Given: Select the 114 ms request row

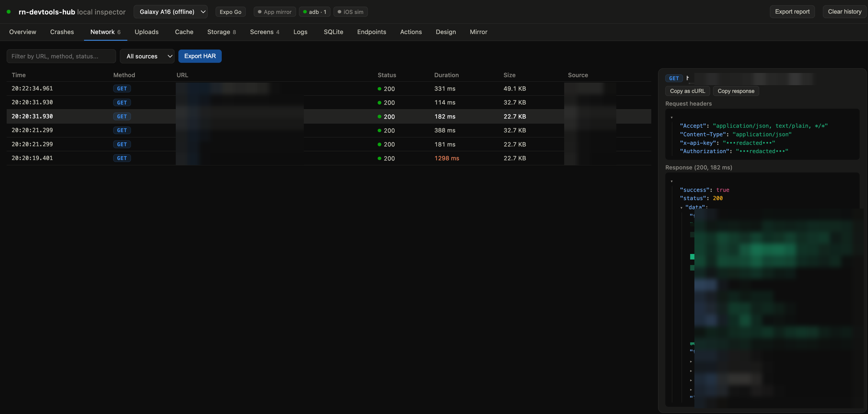Looking at the screenshot, I should click(329, 103).
